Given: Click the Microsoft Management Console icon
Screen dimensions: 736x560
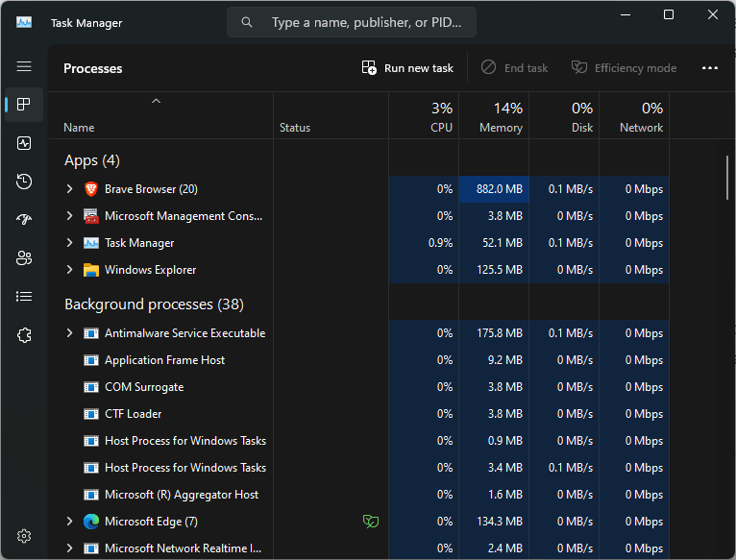Looking at the screenshot, I should 91,216.
